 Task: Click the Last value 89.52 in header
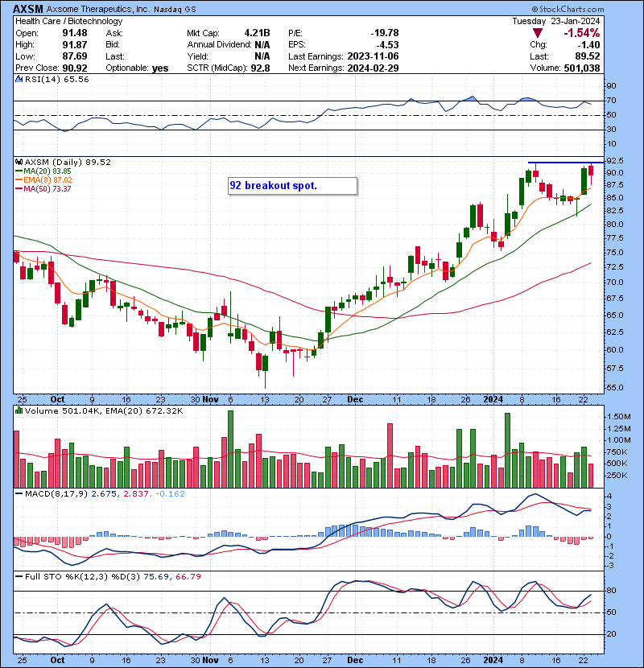pos(588,56)
